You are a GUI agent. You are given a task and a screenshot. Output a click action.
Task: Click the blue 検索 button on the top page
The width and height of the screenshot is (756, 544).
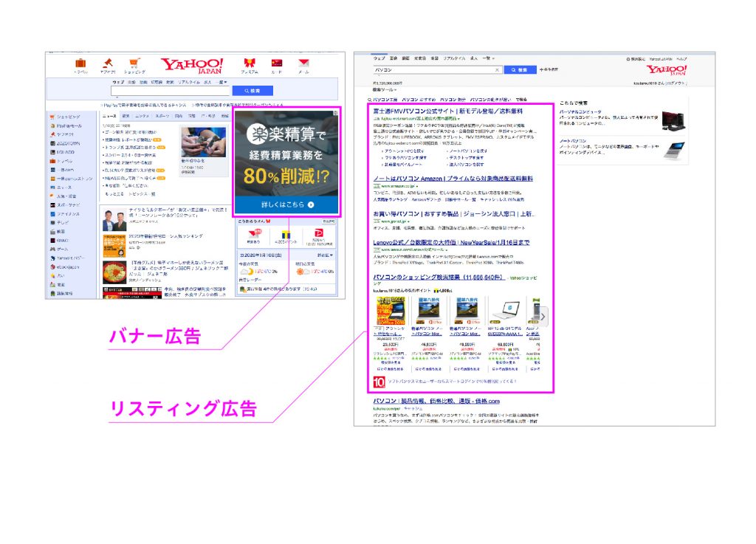(x=252, y=91)
